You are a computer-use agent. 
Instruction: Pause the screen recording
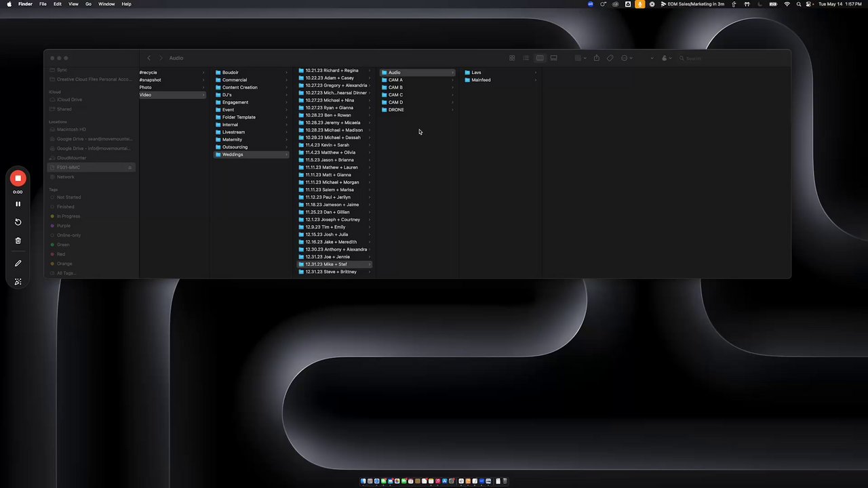(18, 204)
